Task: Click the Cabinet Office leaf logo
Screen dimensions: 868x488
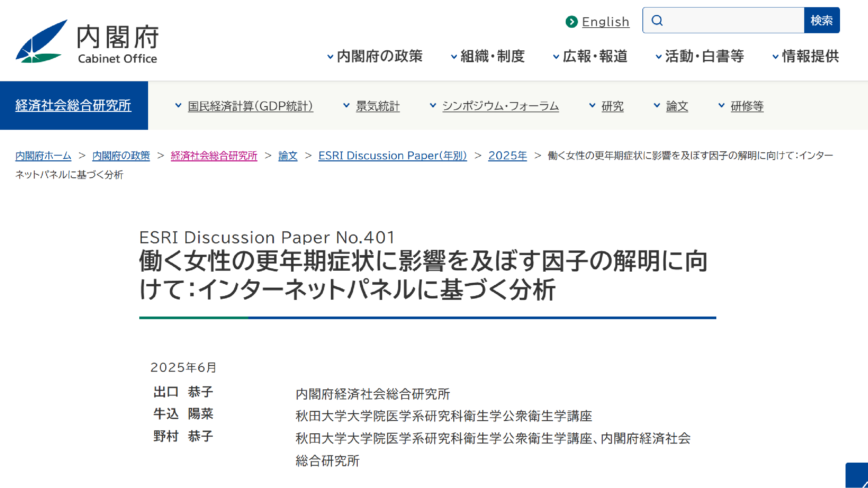Action: click(41, 41)
